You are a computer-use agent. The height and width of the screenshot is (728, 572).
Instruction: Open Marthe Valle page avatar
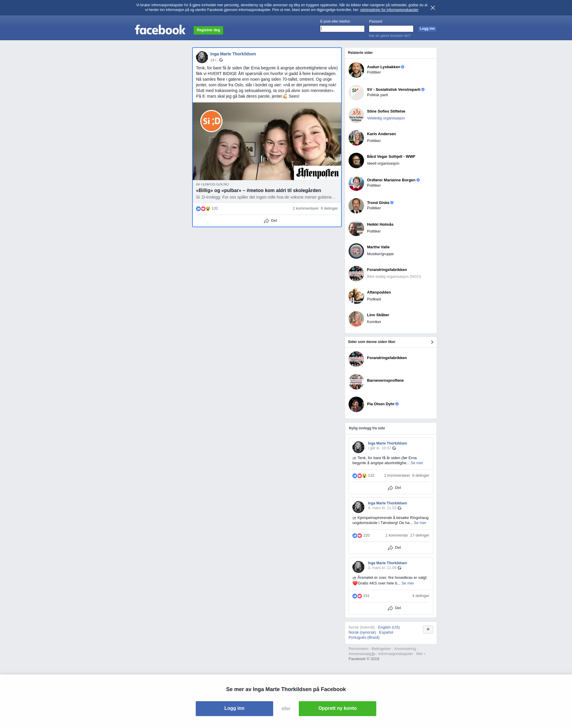point(356,251)
